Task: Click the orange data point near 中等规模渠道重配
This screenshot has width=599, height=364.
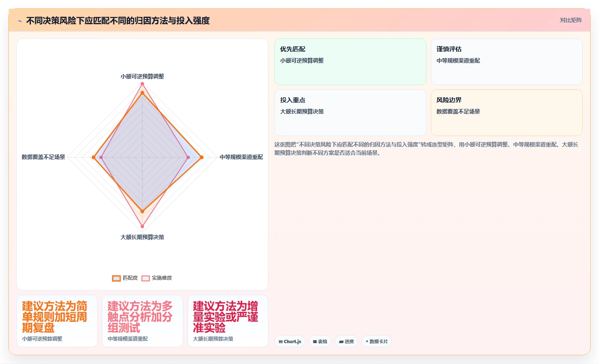Action: [202, 157]
